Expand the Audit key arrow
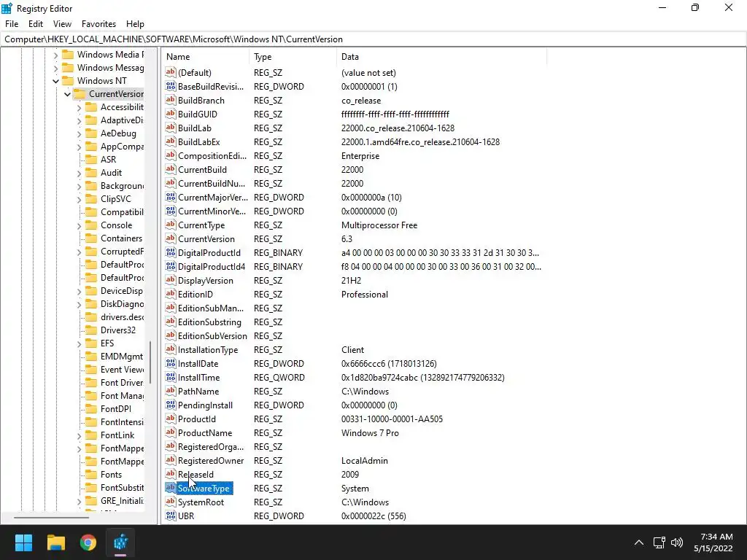The width and height of the screenshot is (747, 560). point(79,174)
